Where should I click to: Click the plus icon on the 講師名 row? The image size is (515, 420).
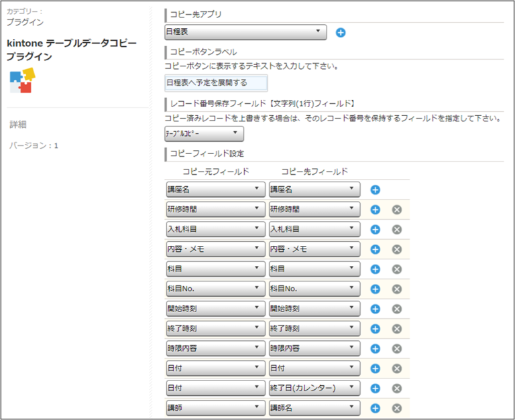tap(376, 408)
